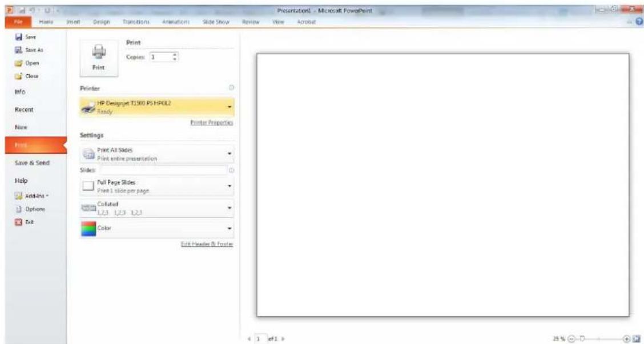Switch to the Transitions tab
Viewport: 644px width, 344px height.
pos(136,22)
